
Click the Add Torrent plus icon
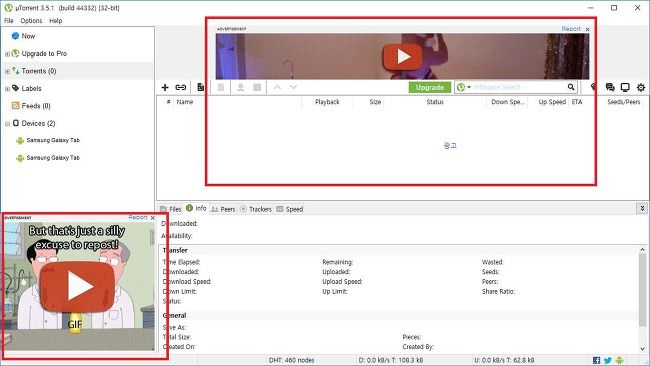(x=165, y=87)
